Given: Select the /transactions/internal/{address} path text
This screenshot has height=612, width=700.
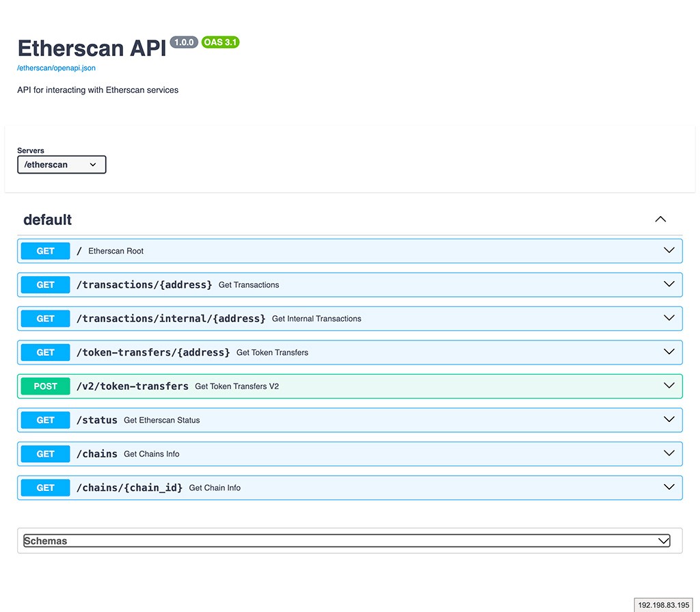Looking at the screenshot, I should coord(171,319).
